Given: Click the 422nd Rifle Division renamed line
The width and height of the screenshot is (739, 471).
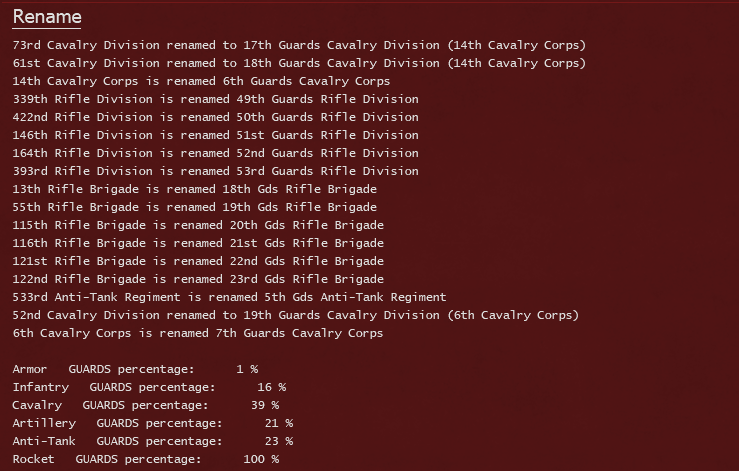Looking at the screenshot, I should [x=215, y=117].
